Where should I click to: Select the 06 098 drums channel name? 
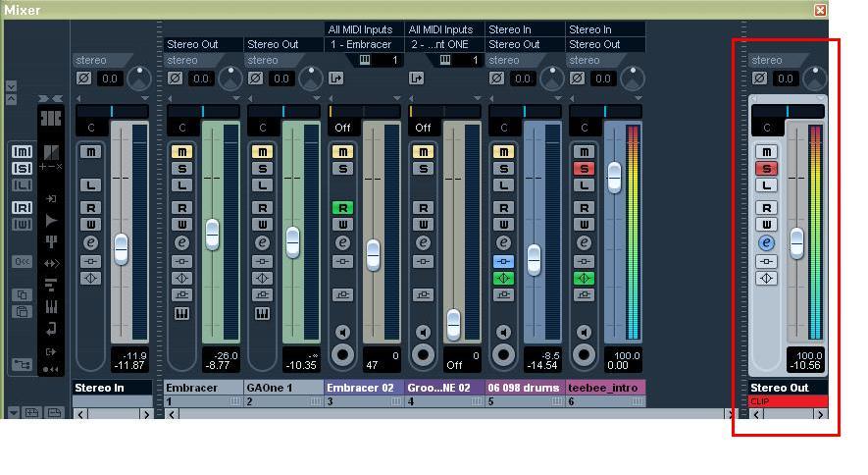pyautogui.click(x=525, y=388)
